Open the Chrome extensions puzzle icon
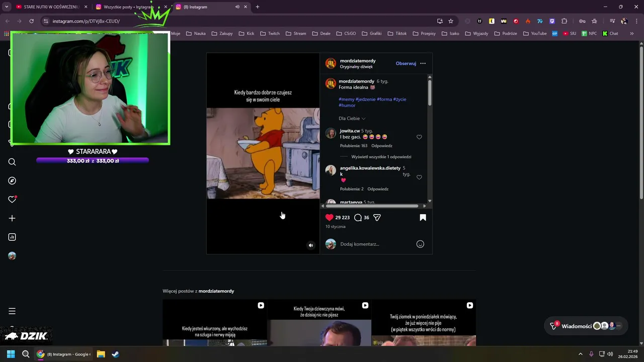This screenshot has width=644, height=362. tap(564, 21)
